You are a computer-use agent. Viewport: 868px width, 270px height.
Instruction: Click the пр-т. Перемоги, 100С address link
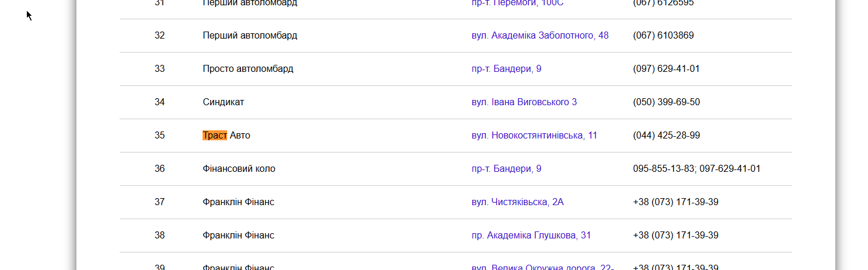click(517, 3)
